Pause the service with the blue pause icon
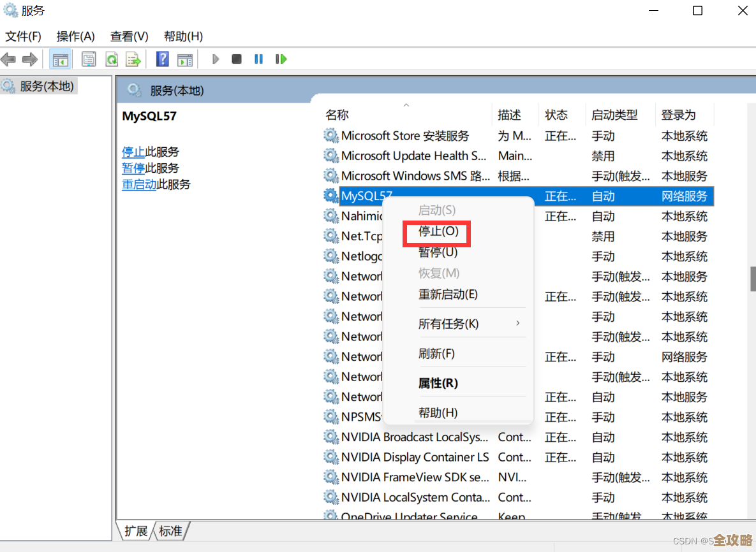The width and height of the screenshot is (756, 552). 258,59
